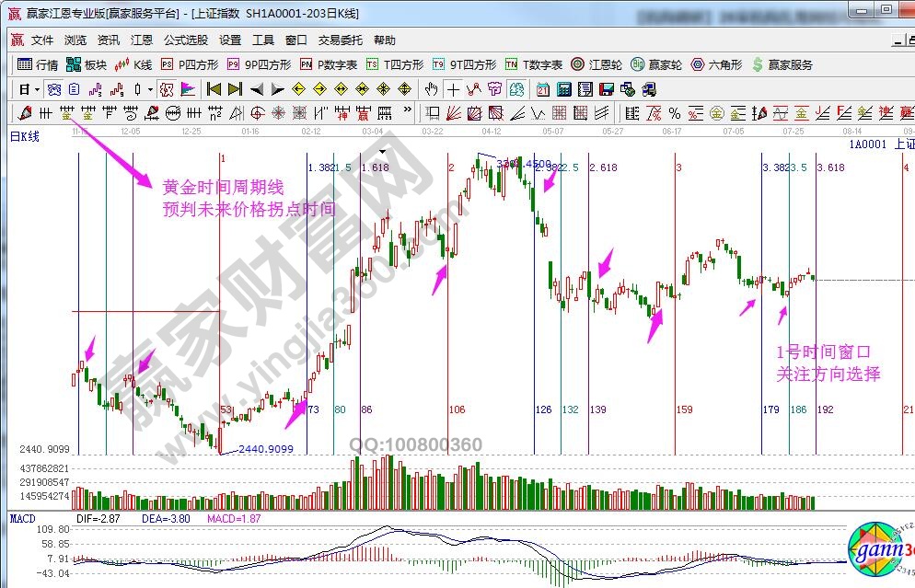Open the 赢家轮 wheel tool
Screen dimensions: 915x588
tap(657, 64)
